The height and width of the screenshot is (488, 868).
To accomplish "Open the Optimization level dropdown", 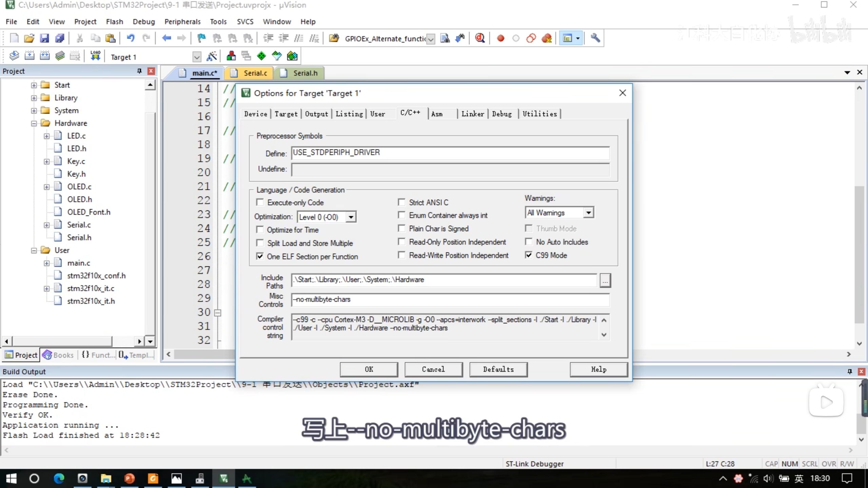I will tap(351, 217).
